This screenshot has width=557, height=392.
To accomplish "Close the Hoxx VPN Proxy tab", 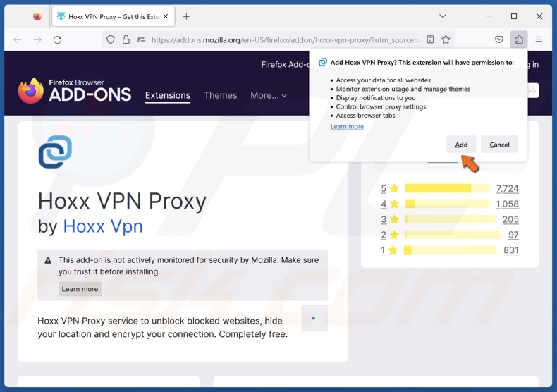I will point(166,16).
